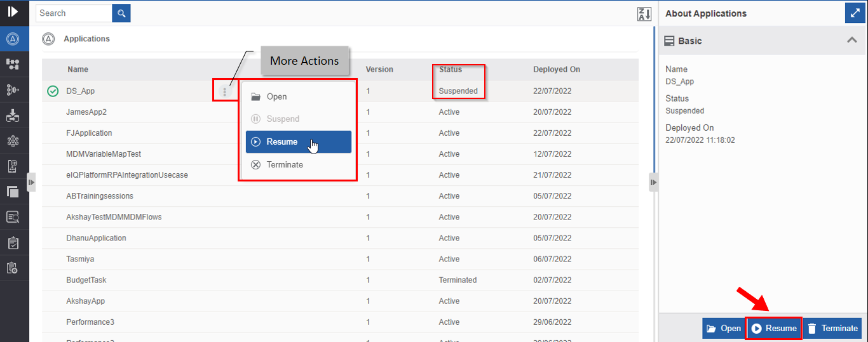Select the Tasmiya row
Screen dimensions: 868x342
pos(340,259)
